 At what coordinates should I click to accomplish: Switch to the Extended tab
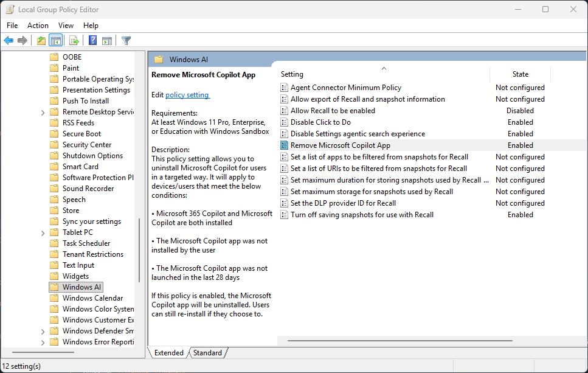[168, 353]
